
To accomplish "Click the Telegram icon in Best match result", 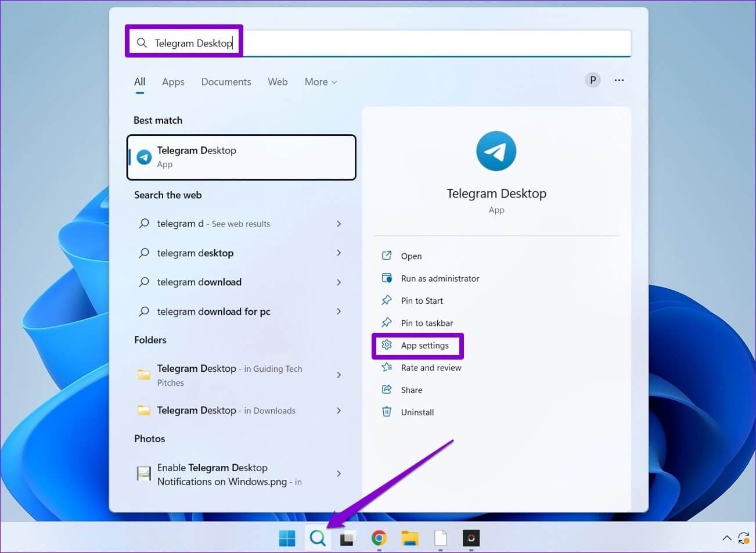I will point(144,157).
